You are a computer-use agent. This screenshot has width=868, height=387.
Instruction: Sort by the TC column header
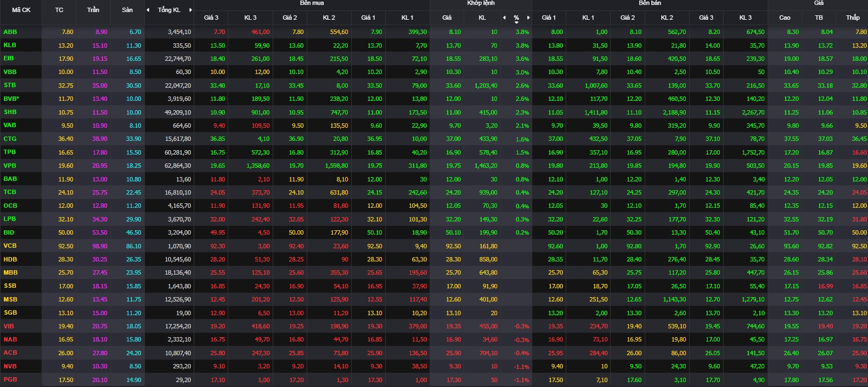(x=59, y=10)
